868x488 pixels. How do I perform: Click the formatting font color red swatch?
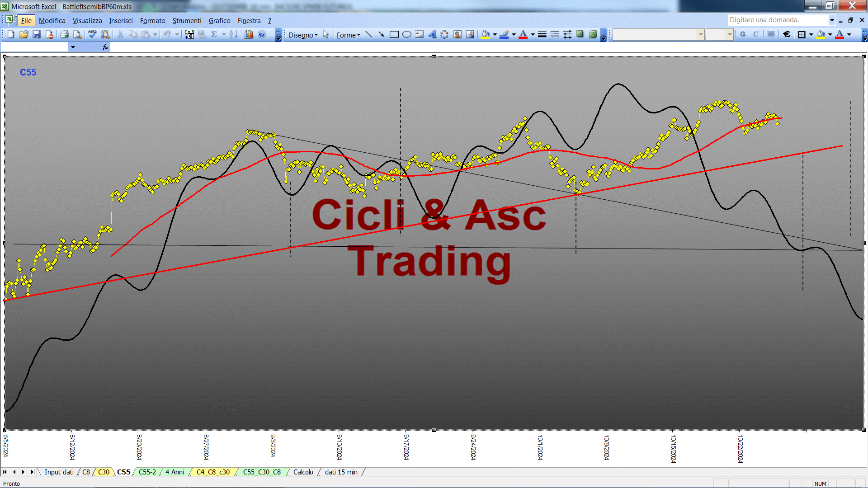840,34
